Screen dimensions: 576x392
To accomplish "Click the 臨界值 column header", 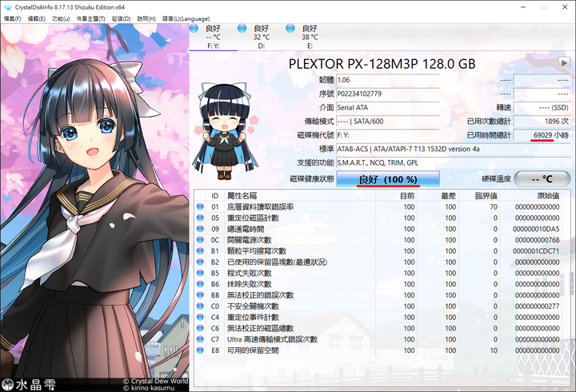I will (x=479, y=196).
